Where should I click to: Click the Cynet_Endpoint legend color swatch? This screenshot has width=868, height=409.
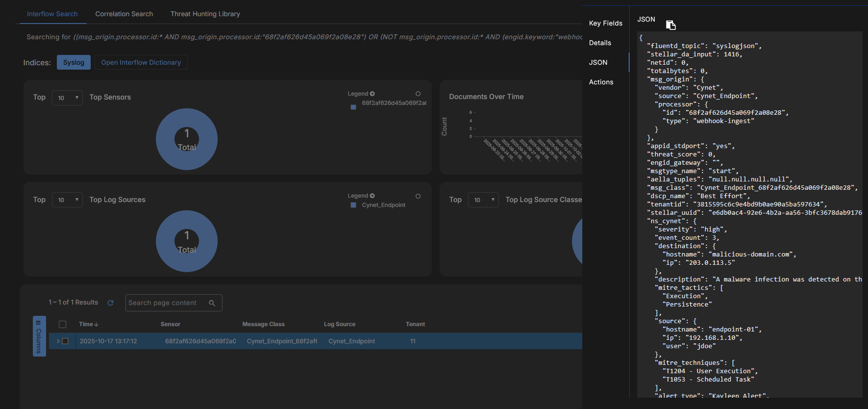(353, 205)
